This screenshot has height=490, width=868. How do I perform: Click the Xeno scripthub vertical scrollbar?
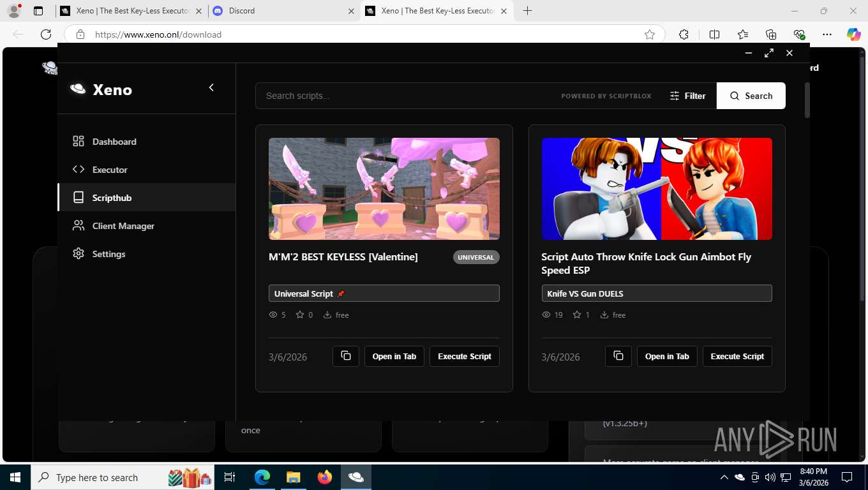coord(807,100)
